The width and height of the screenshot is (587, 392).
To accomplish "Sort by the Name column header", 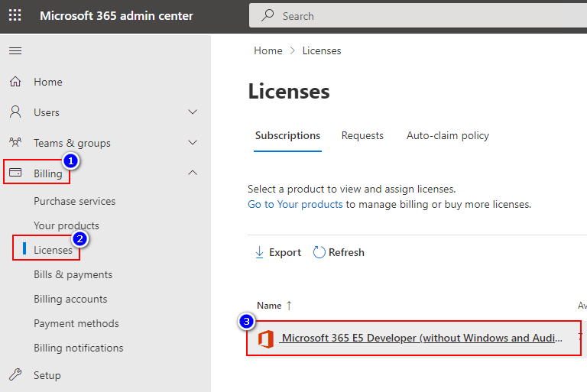I will 269,306.
